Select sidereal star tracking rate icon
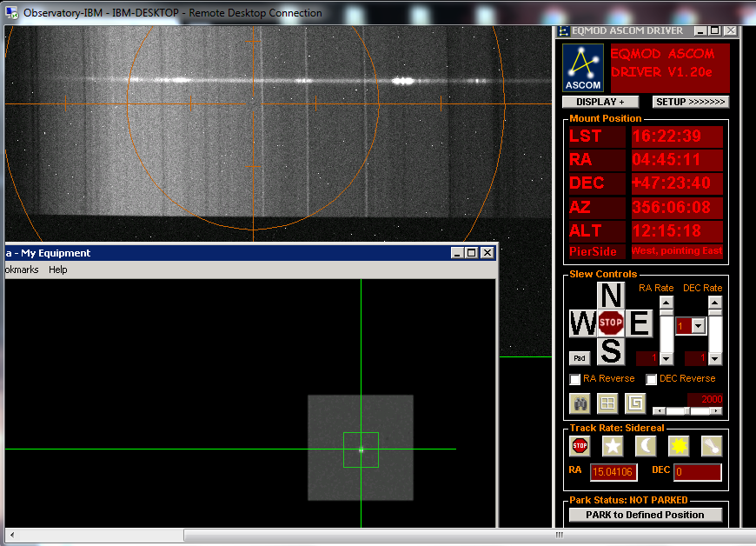756x546 pixels. tap(613, 445)
